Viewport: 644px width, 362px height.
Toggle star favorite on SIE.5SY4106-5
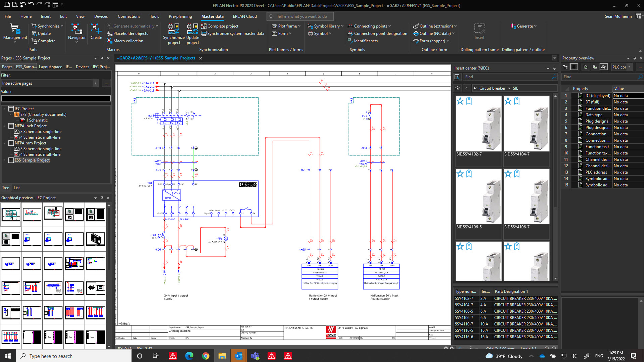pyautogui.click(x=460, y=173)
